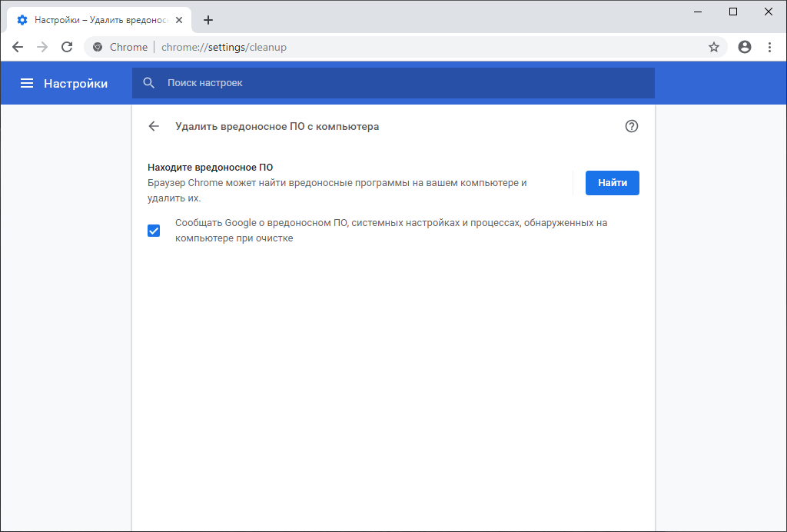Click the browser back arrow
Screen dimensions: 787x532
[x=18, y=47]
